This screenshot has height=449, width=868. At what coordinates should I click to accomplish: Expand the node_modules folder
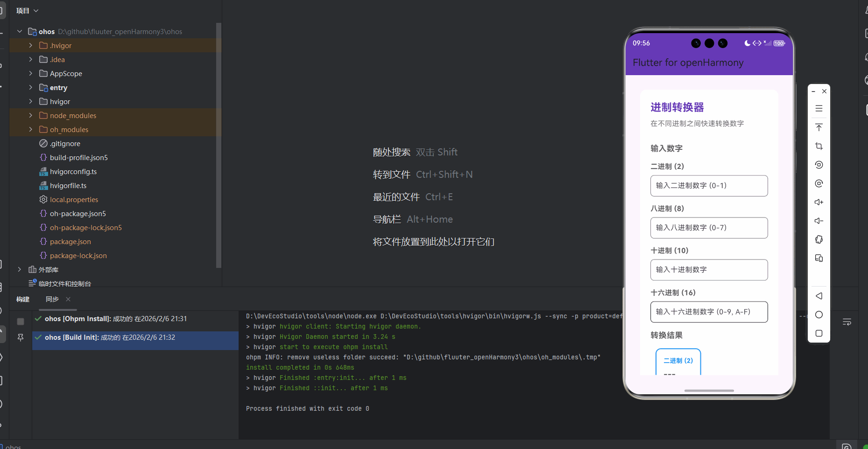(x=31, y=115)
